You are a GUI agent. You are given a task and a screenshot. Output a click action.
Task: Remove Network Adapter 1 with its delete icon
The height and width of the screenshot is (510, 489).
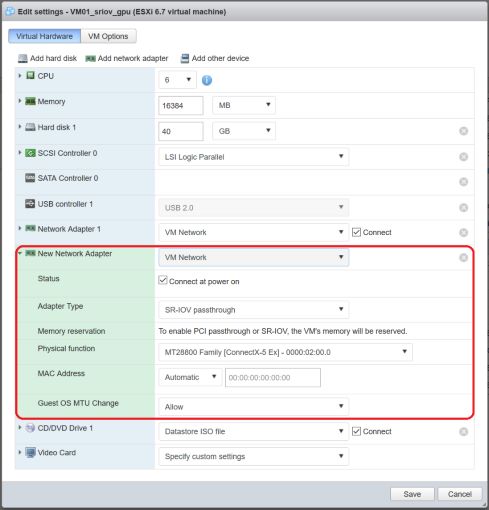click(463, 232)
